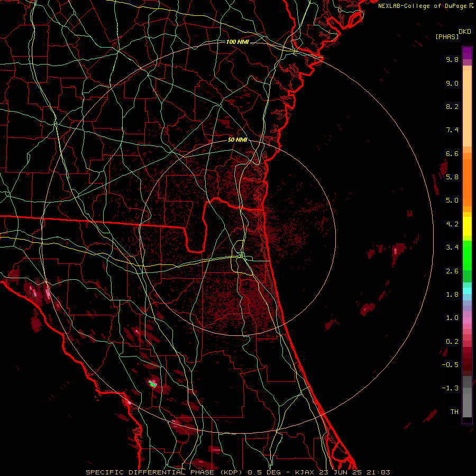476x476 pixels.
Task: Click the bright green radar echo pixel
Action: (x=153, y=385)
